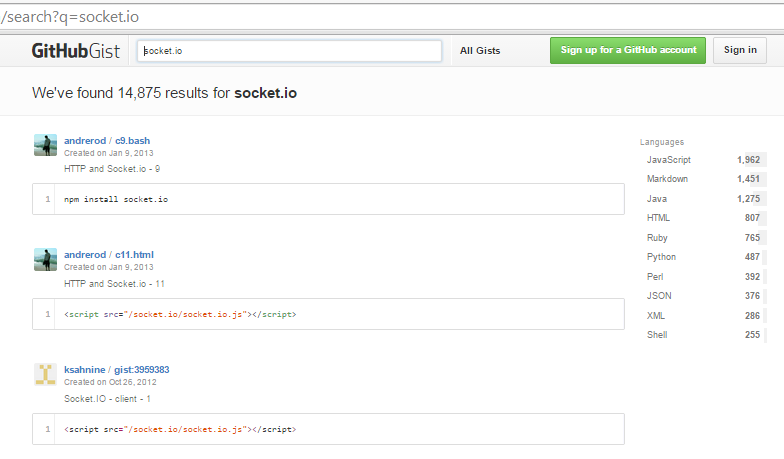Filter results by HTML language

[x=703, y=218]
